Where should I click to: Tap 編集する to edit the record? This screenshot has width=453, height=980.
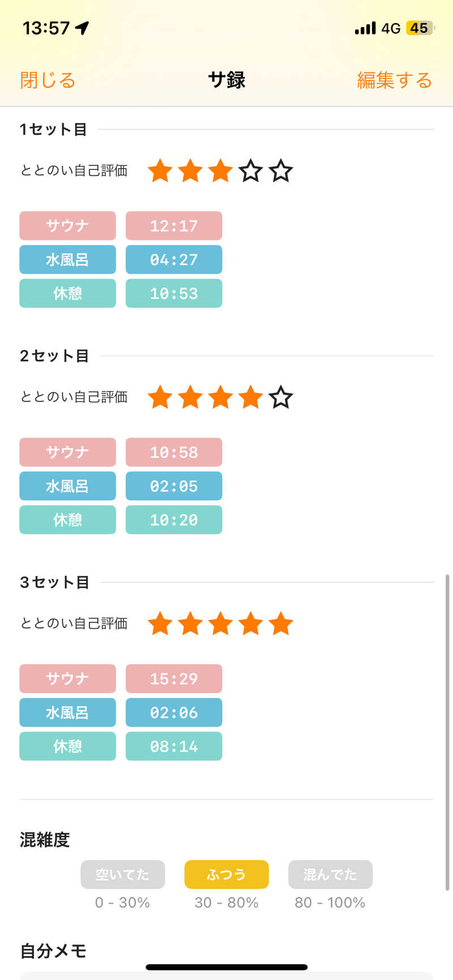tap(394, 80)
